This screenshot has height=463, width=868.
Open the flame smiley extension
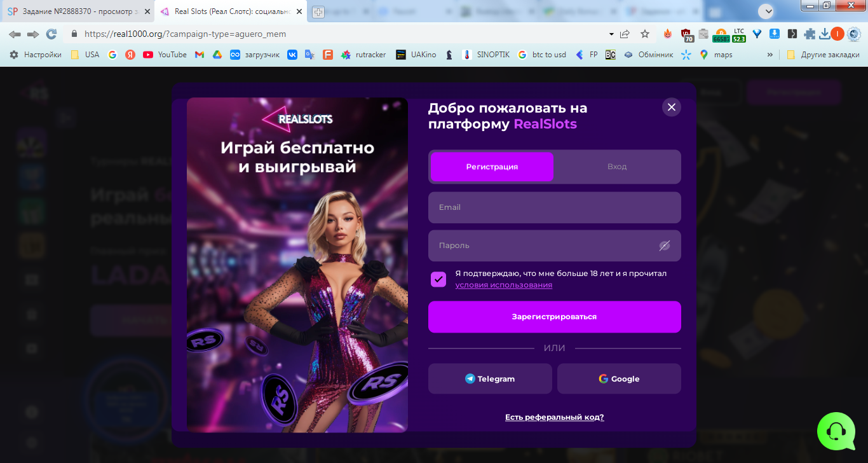[x=668, y=34]
